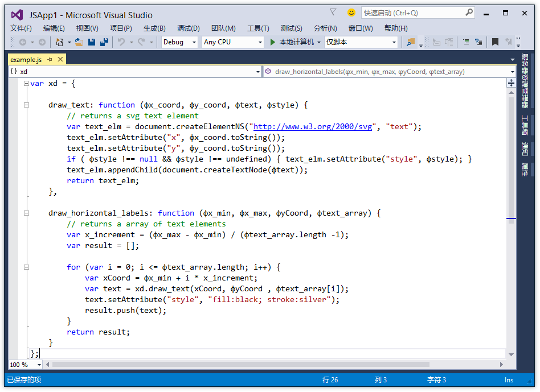Click the Visual Studio logo icon
This screenshot has height=392, width=540.
tap(17, 15)
